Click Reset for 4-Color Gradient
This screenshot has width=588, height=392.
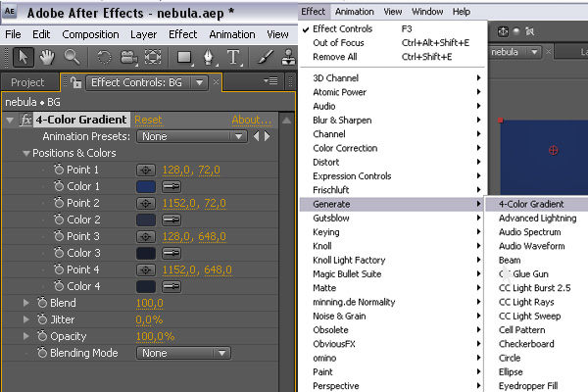coord(148,120)
